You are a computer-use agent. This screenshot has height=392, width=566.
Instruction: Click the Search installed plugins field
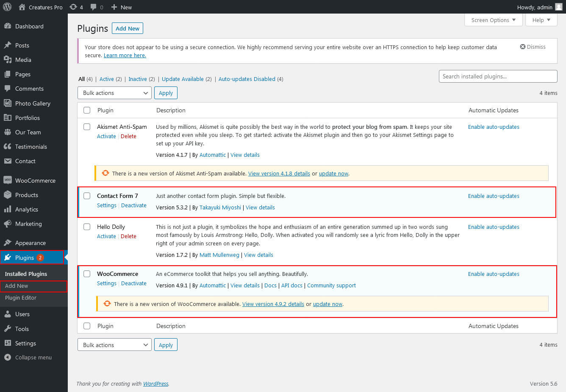(x=498, y=76)
